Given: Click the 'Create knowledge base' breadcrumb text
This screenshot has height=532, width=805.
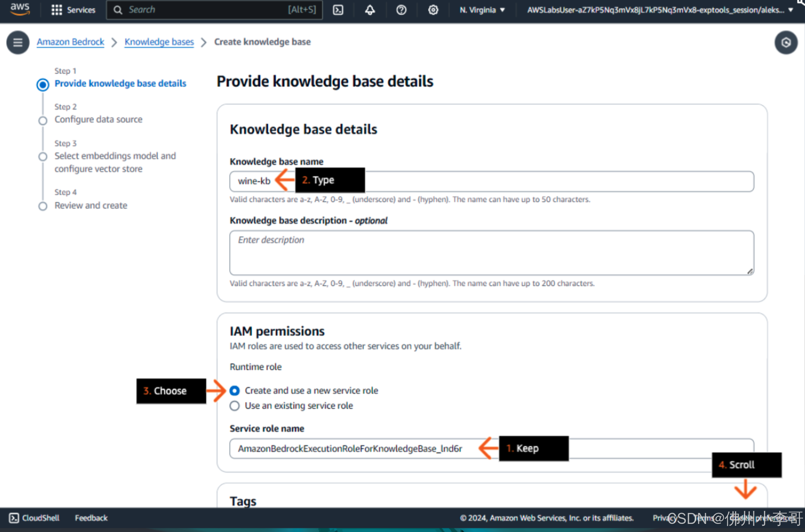Looking at the screenshot, I should click(262, 42).
